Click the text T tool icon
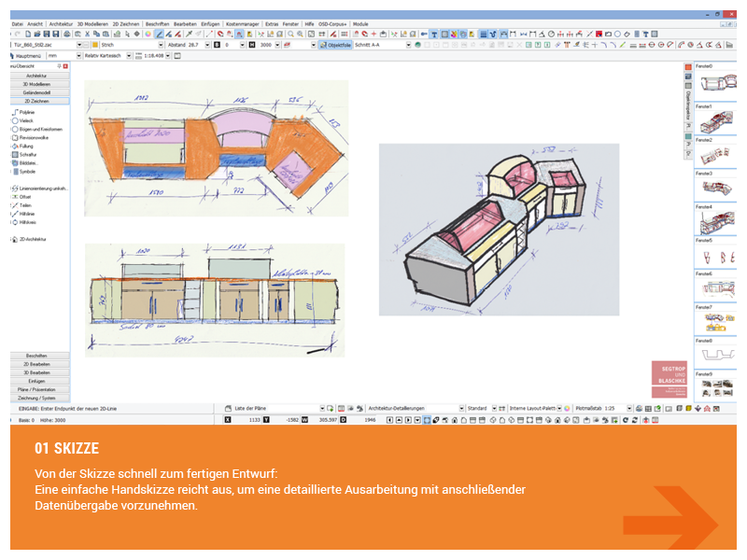The width and height of the screenshot is (747, 560). pyautogui.click(x=434, y=34)
